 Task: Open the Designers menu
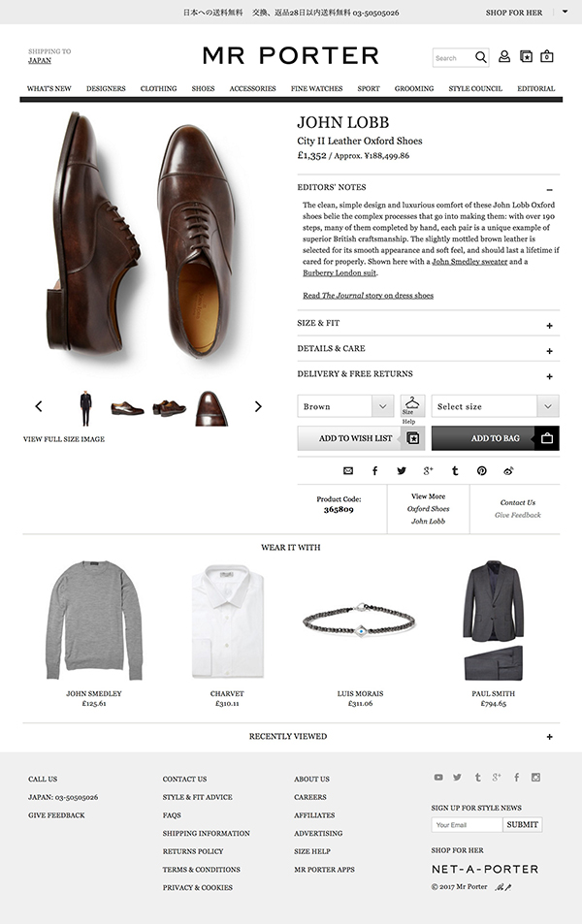pyautogui.click(x=106, y=88)
